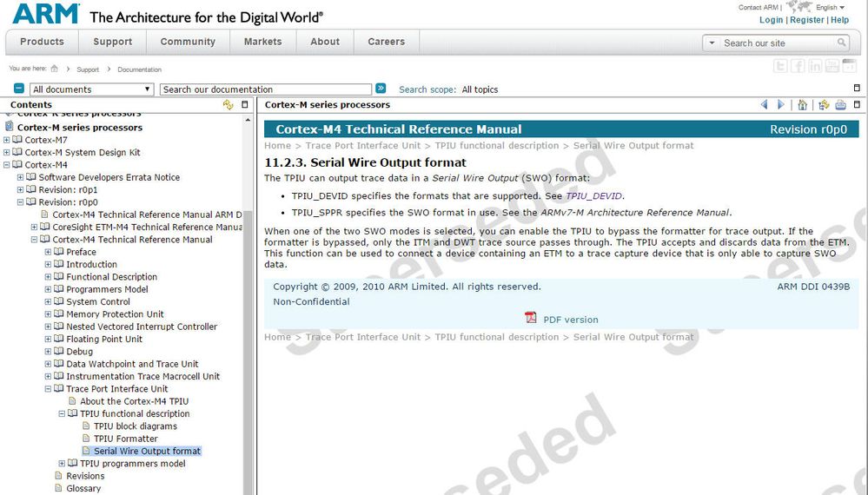Click the Help link
Viewport: 868px width, 495px height.
(x=840, y=20)
